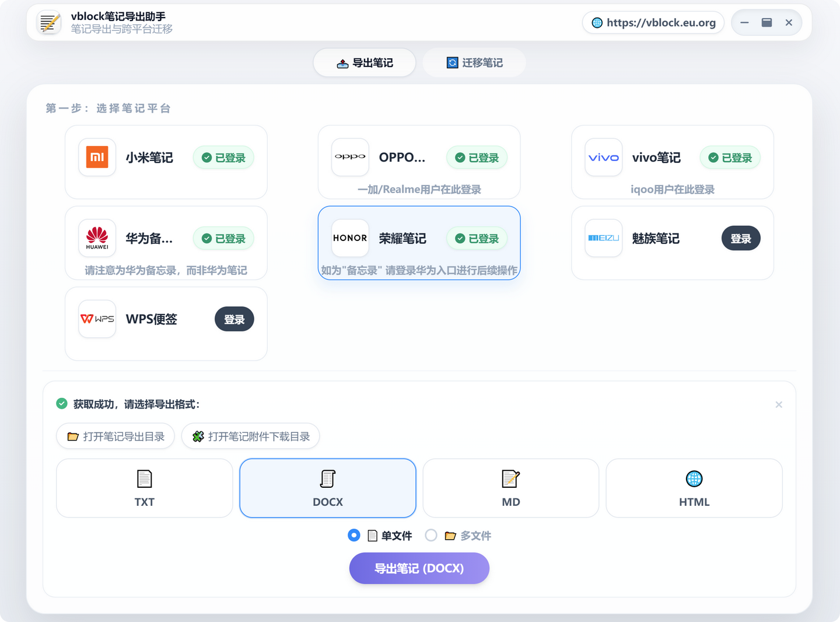Screen dimensions: 840x622
Task: Click the 请注意为华为备忘录 note text
Action: (x=166, y=270)
